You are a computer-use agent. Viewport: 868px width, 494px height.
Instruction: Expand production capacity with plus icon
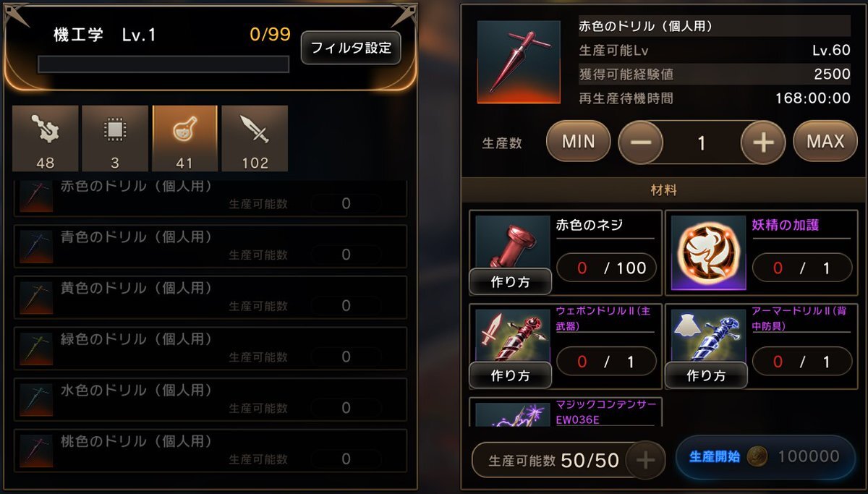[x=645, y=460]
